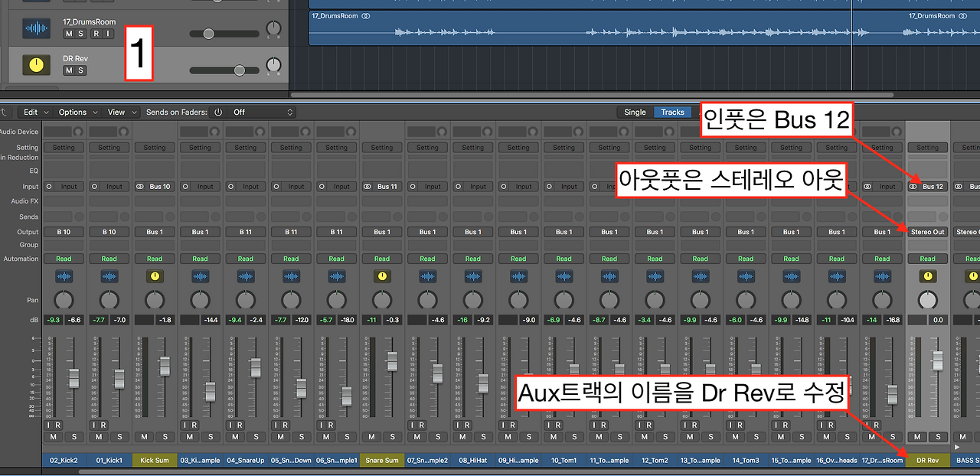Switch mixer to Tracks view
The image size is (980, 476).
pos(672,112)
